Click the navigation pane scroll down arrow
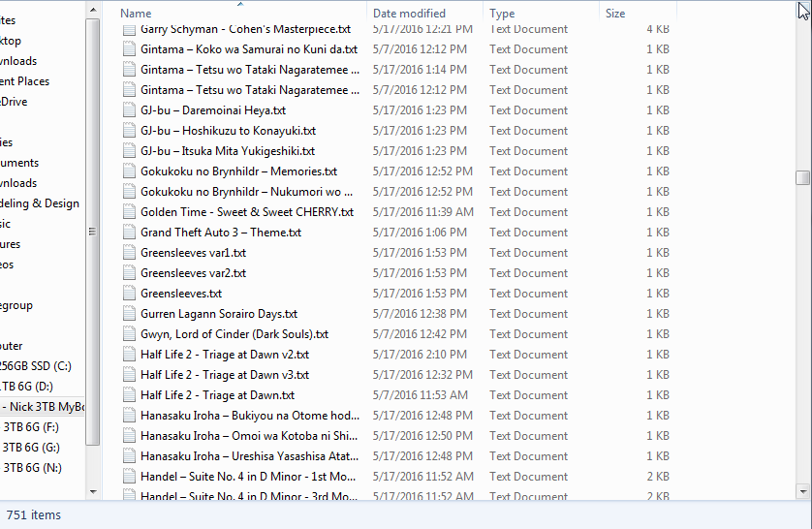 (93, 492)
